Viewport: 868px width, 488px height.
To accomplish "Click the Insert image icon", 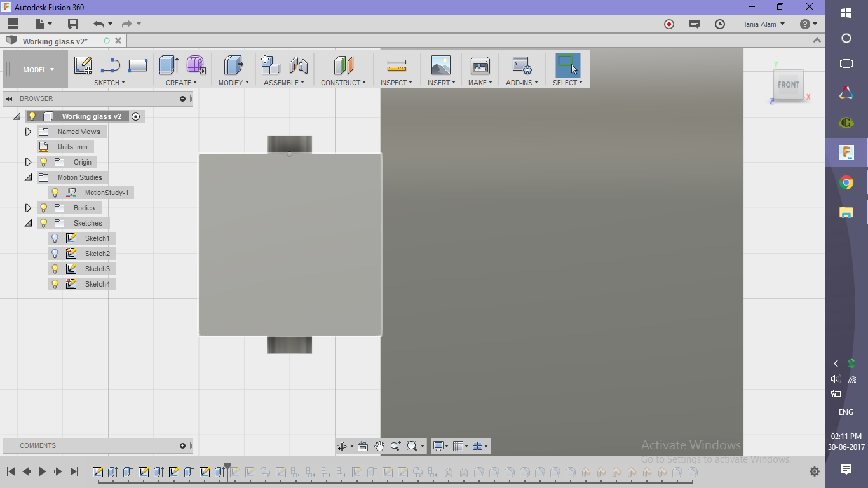I will 441,65.
